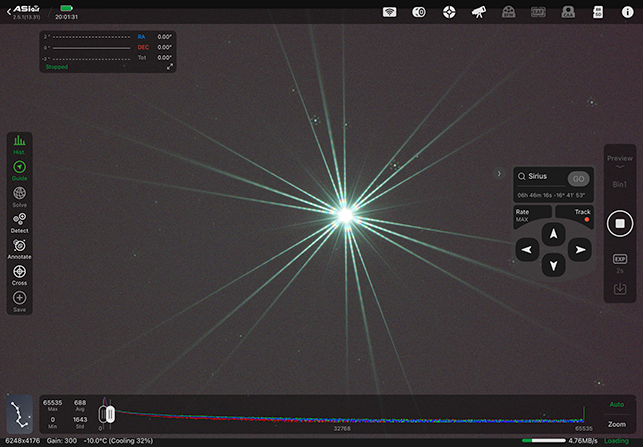The image size is (643, 447).
Task: Collapse the mount control panel chevron
Action: coord(499,173)
